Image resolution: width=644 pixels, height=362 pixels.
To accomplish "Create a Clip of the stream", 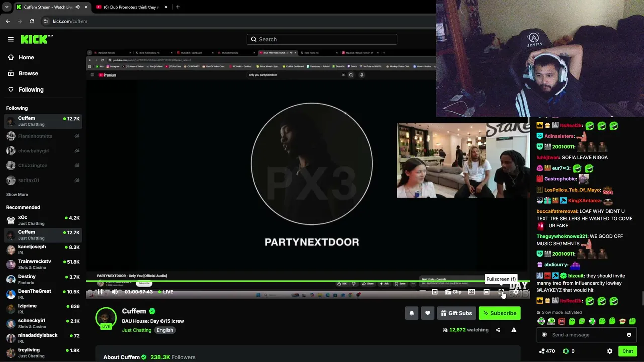I will tap(453, 292).
